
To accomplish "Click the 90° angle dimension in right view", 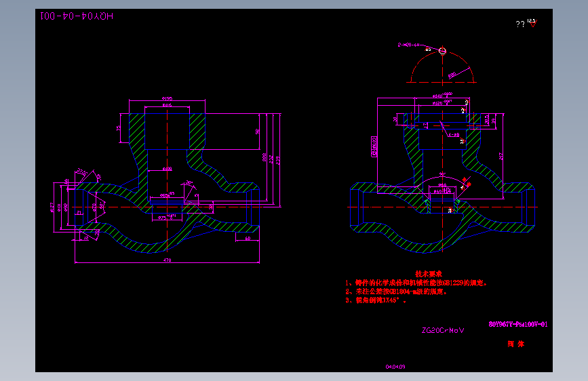I will 442,175.
